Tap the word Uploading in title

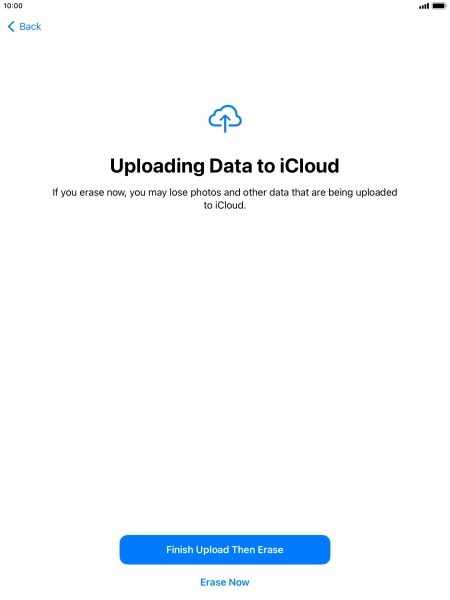tap(157, 167)
